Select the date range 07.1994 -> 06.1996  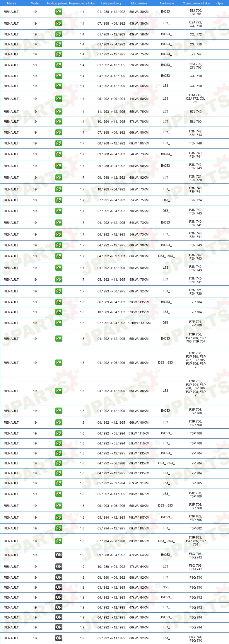click(x=111, y=541)
